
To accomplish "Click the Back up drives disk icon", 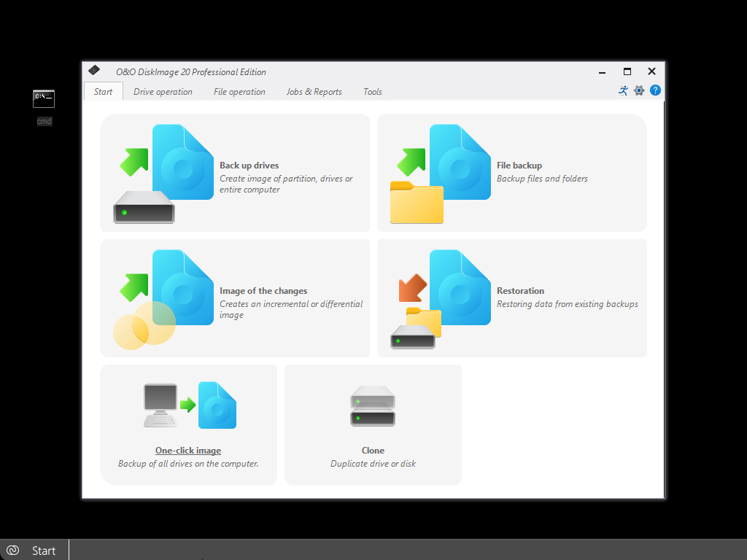I will point(163,174).
